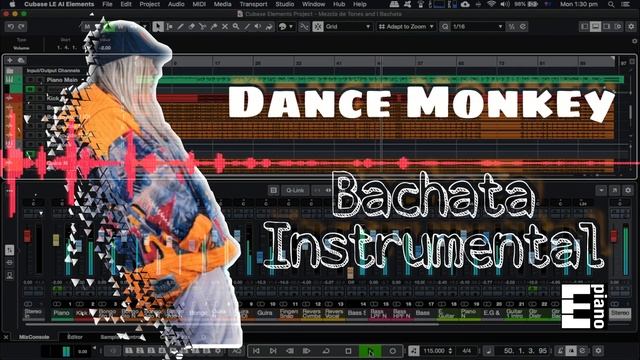640x360 pixels.
Task: Select the Mute X tool
Action: click(x=224, y=27)
